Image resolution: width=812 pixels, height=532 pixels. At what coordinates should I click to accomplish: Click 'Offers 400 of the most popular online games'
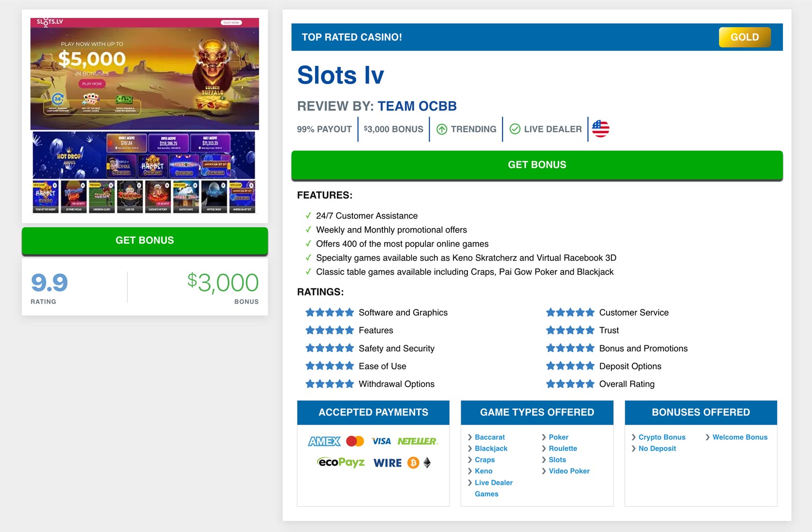coord(402,244)
